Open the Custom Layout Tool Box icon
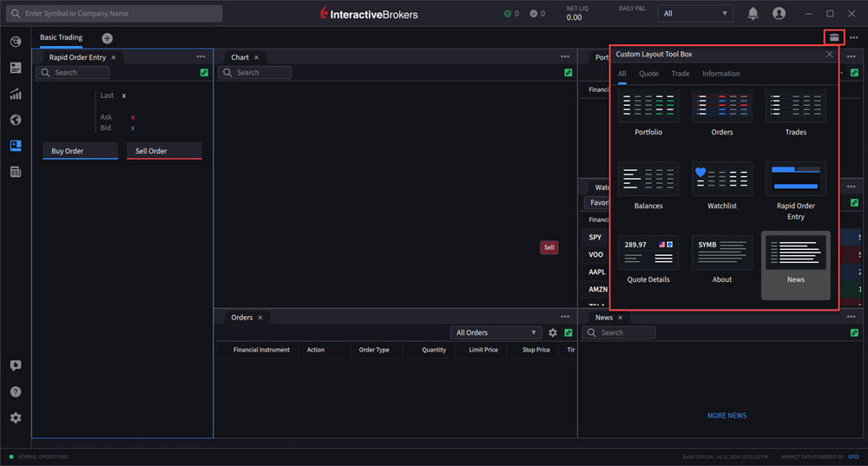 point(833,37)
